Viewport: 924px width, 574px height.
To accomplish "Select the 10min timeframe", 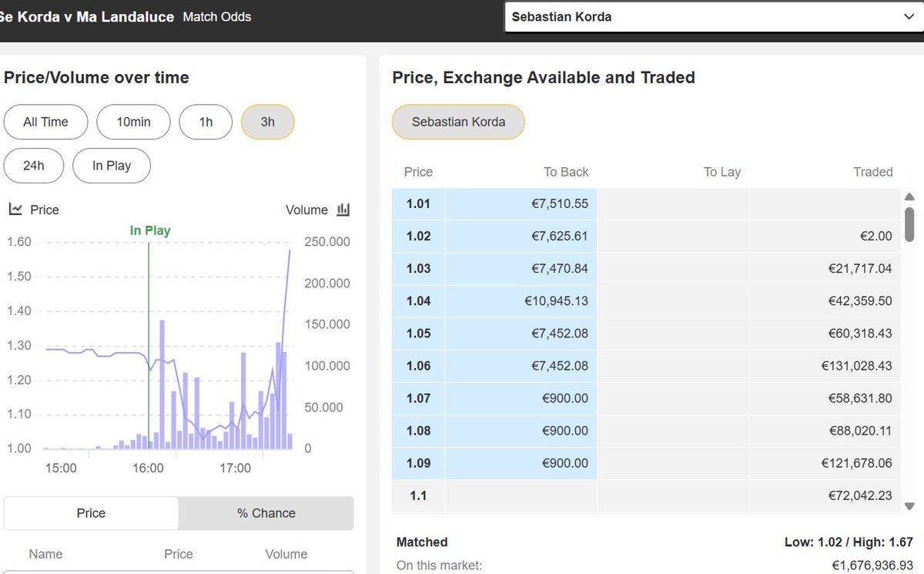I will coord(133,122).
